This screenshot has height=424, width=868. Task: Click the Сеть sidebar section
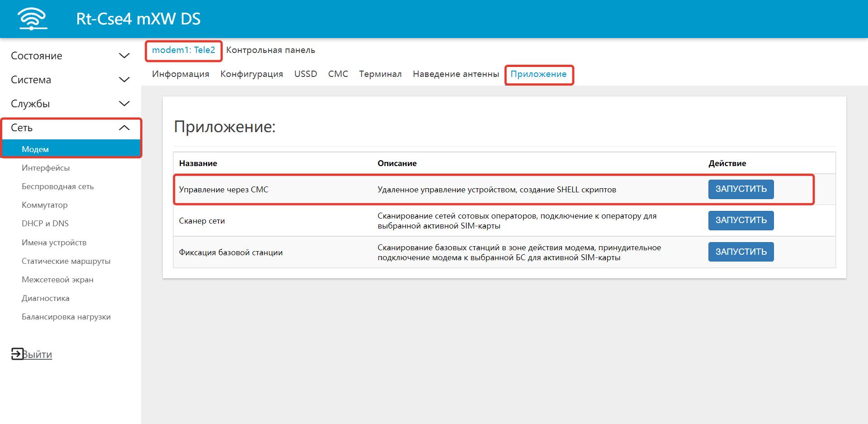pyautogui.click(x=22, y=128)
